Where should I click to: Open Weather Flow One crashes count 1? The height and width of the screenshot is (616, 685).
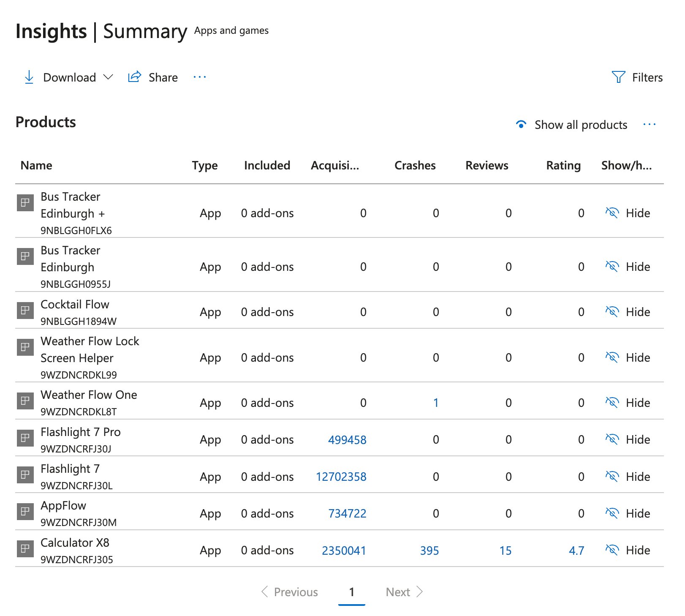(x=436, y=403)
